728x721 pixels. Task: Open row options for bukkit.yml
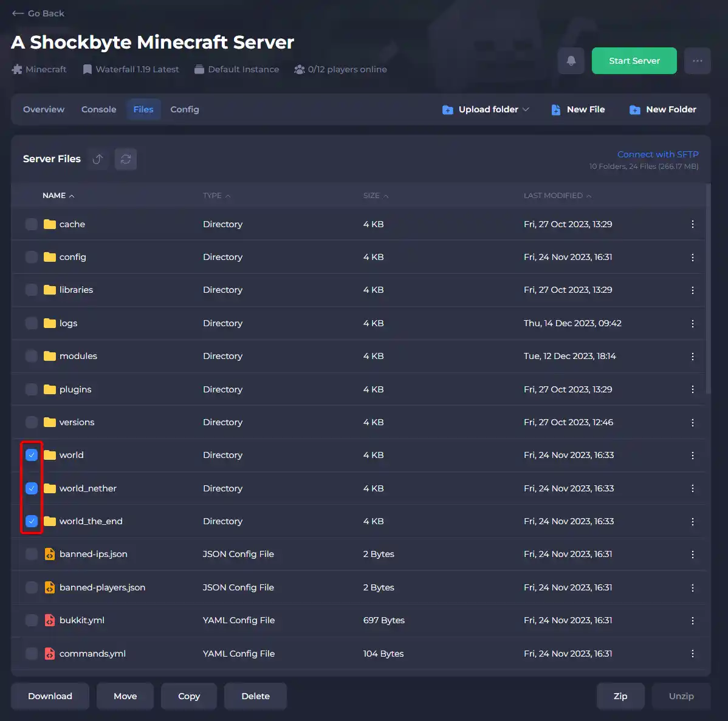pos(693,620)
